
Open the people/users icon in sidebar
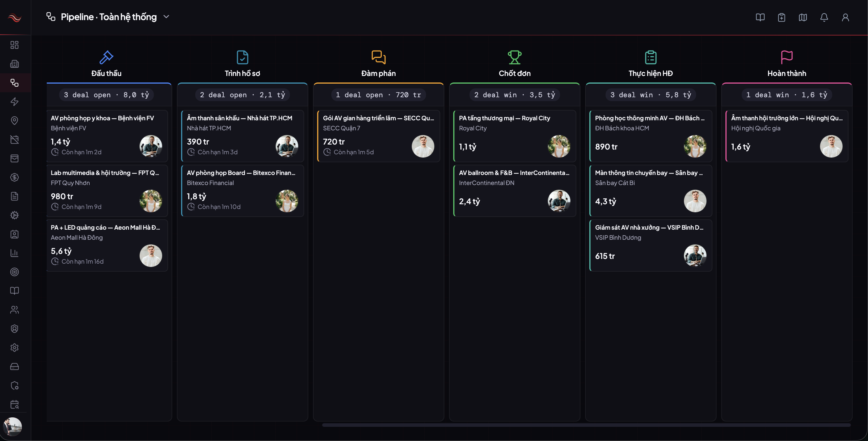pos(14,310)
